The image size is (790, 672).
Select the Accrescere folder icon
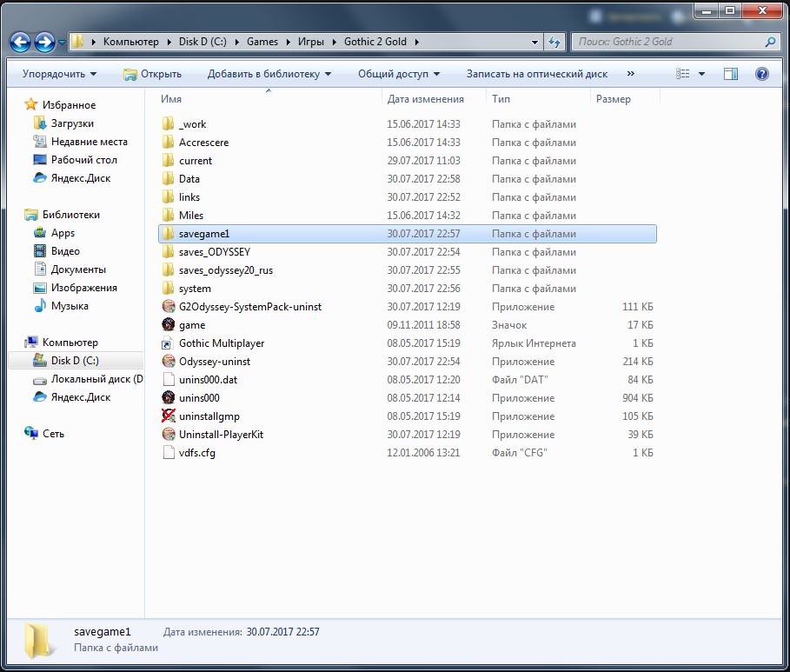click(169, 143)
